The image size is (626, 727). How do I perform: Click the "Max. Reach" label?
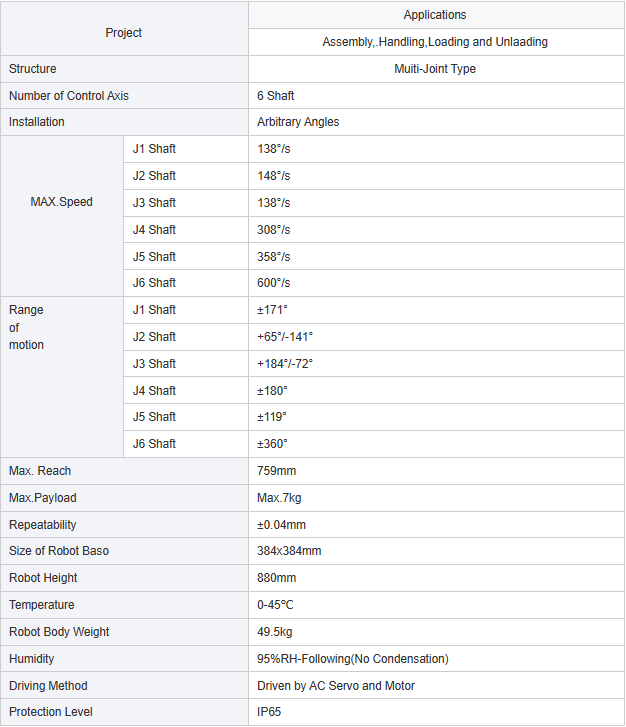[x=40, y=471]
